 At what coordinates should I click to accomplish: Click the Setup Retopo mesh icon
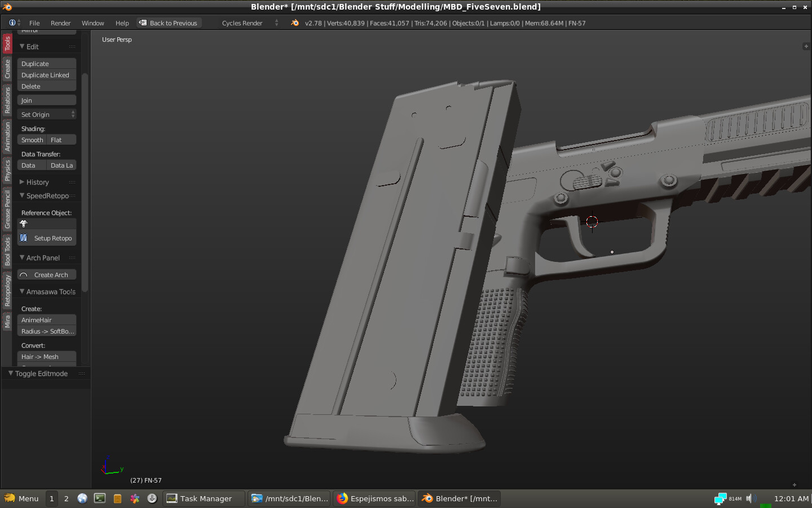coord(24,238)
